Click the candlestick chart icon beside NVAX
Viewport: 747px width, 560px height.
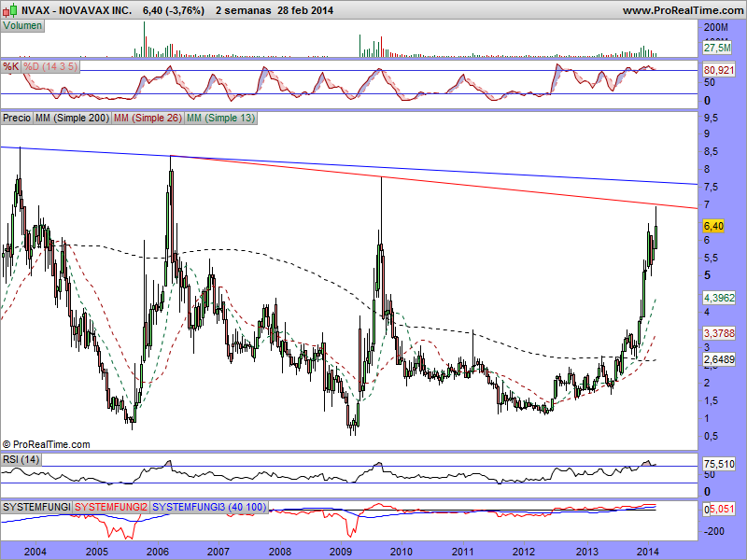pyautogui.click(x=10, y=10)
